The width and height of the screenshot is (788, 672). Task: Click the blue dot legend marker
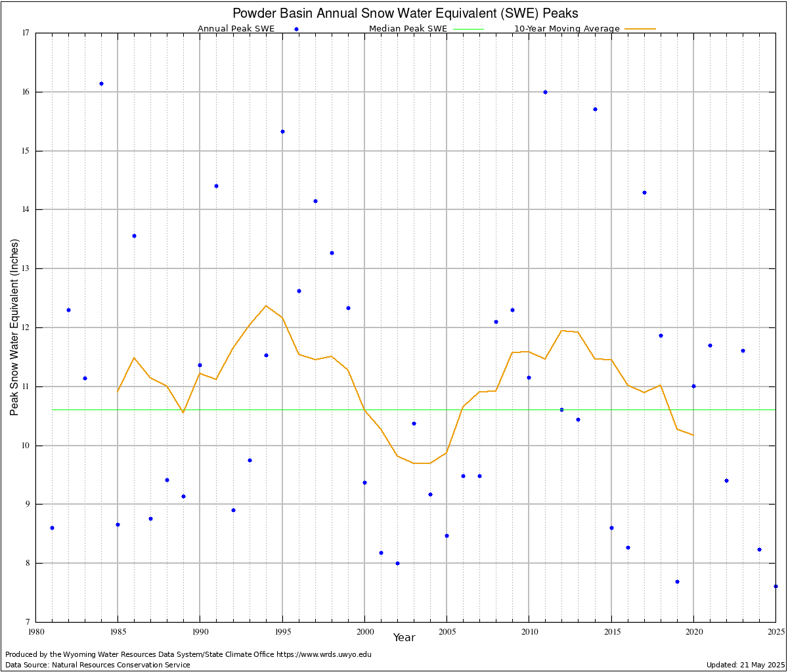coord(296,29)
